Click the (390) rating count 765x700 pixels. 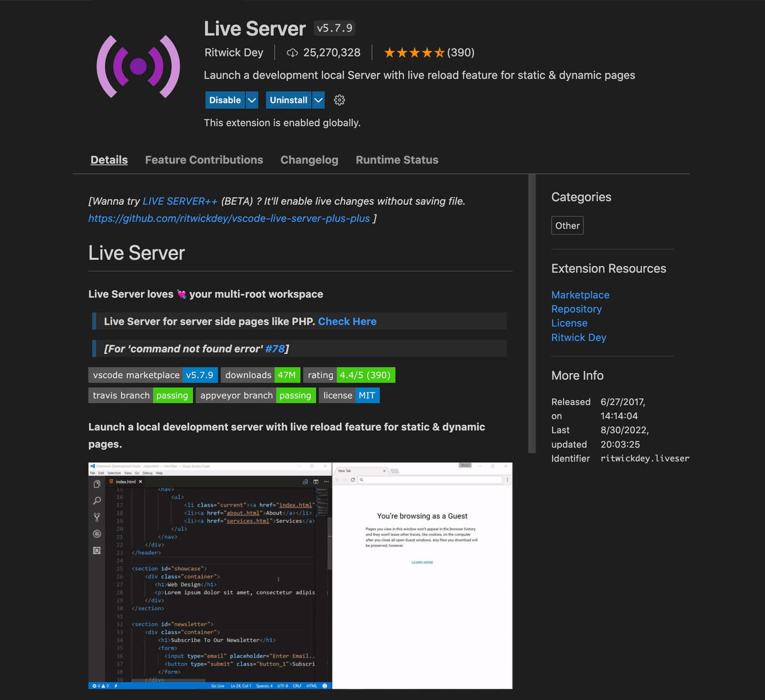(x=461, y=53)
